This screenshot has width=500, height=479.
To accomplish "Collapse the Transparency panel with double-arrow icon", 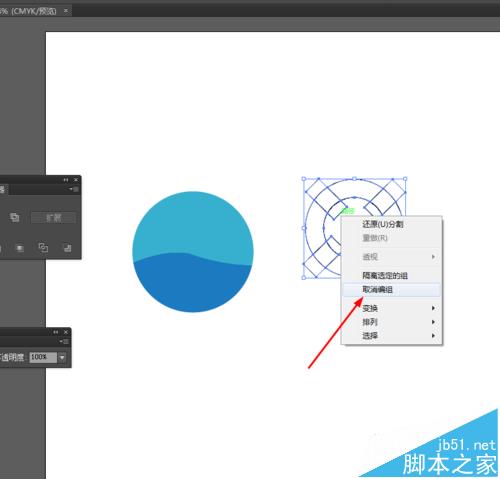I will pyautogui.click(x=56, y=332).
